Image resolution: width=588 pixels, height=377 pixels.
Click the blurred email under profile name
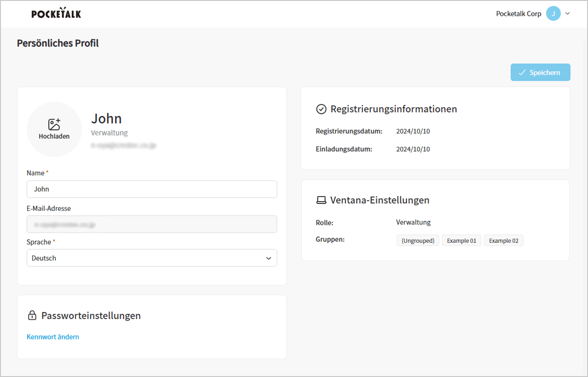(x=124, y=146)
